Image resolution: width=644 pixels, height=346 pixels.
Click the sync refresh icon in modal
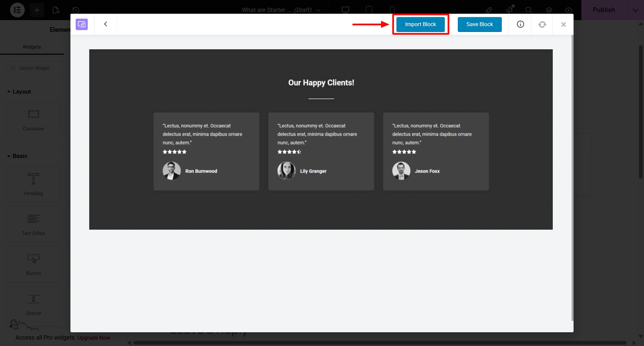pyautogui.click(x=542, y=24)
